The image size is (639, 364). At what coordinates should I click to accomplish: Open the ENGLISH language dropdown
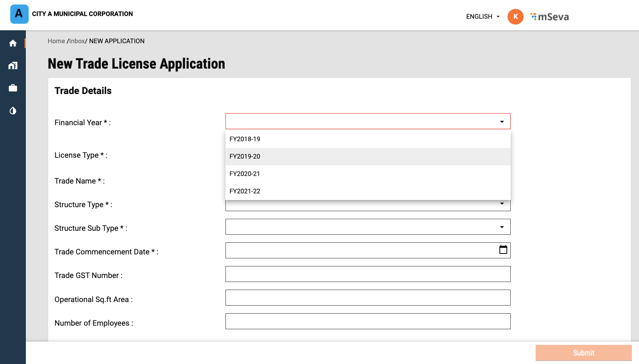[x=483, y=16]
